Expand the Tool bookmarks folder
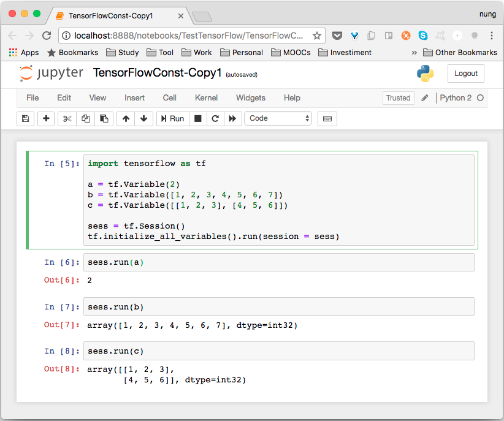The height and width of the screenshot is (421, 504). 160,52
